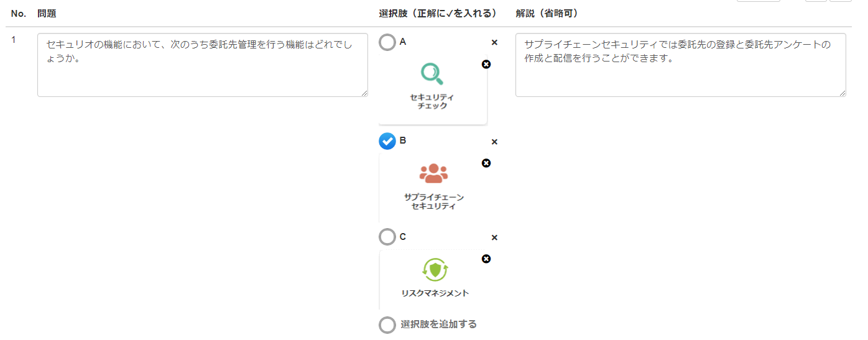Mark option C as the correct answer

pos(387,237)
